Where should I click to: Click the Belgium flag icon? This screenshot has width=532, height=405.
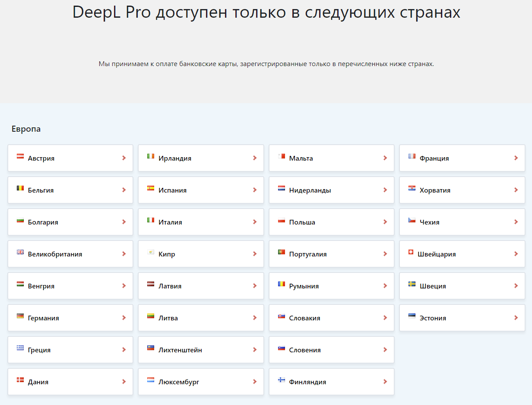coord(20,188)
